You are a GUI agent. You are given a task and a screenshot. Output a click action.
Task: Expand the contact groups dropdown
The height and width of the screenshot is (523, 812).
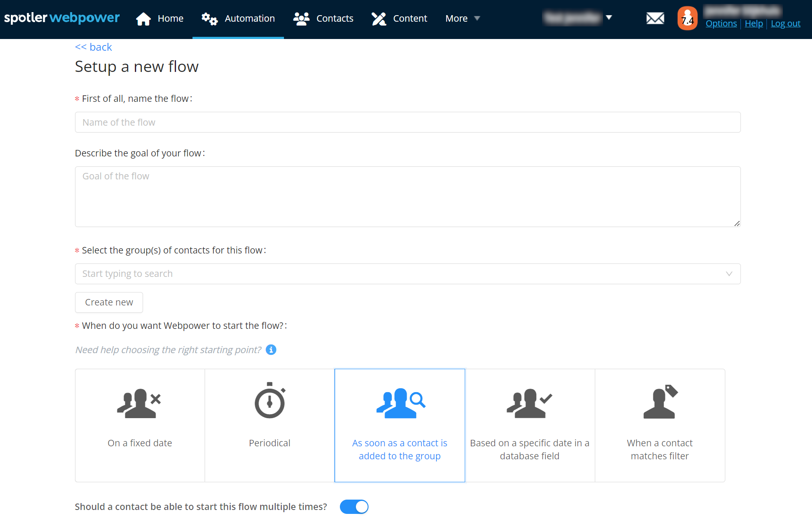[x=729, y=274]
